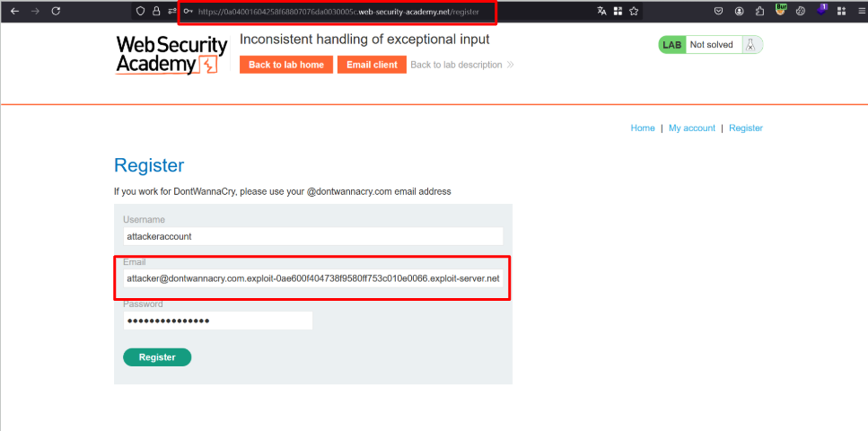The height and width of the screenshot is (431, 868).
Task: Open the tracking protection shield icon
Action: click(x=140, y=11)
